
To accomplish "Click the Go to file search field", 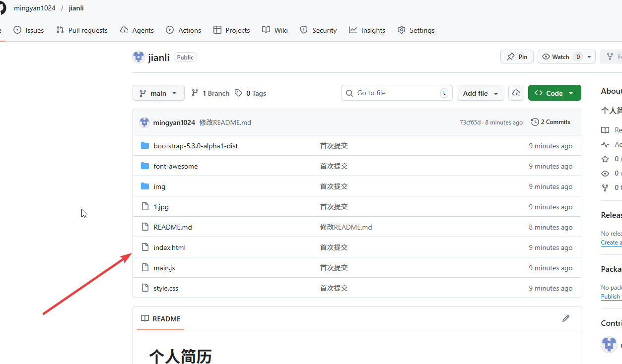I will (397, 93).
